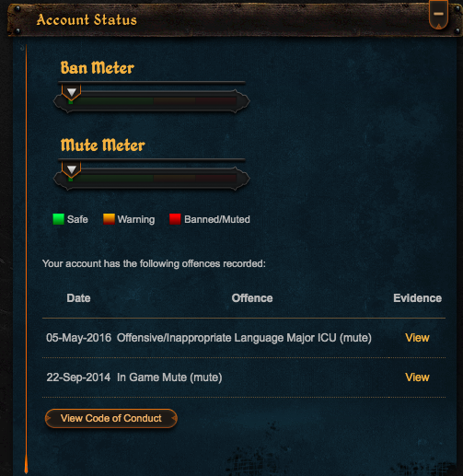
Task: Click the Offence column header
Action: pos(252,298)
